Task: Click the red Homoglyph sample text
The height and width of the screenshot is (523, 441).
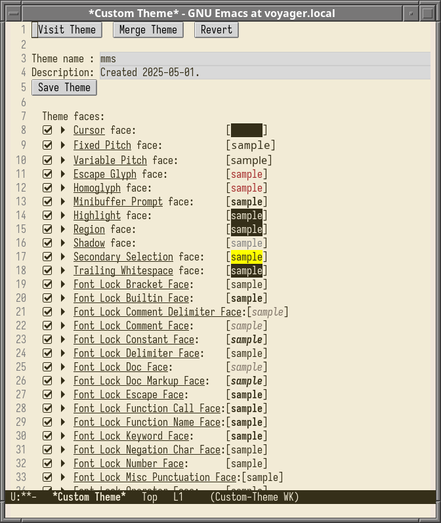Action: (x=247, y=188)
